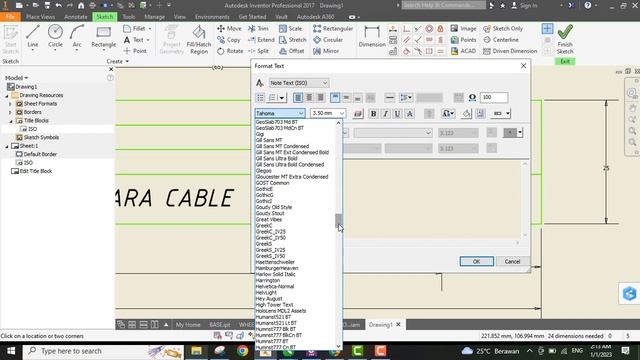Toggle Italic formatting in Format Text
The image size is (640, 360).
[x=385, y=113]
